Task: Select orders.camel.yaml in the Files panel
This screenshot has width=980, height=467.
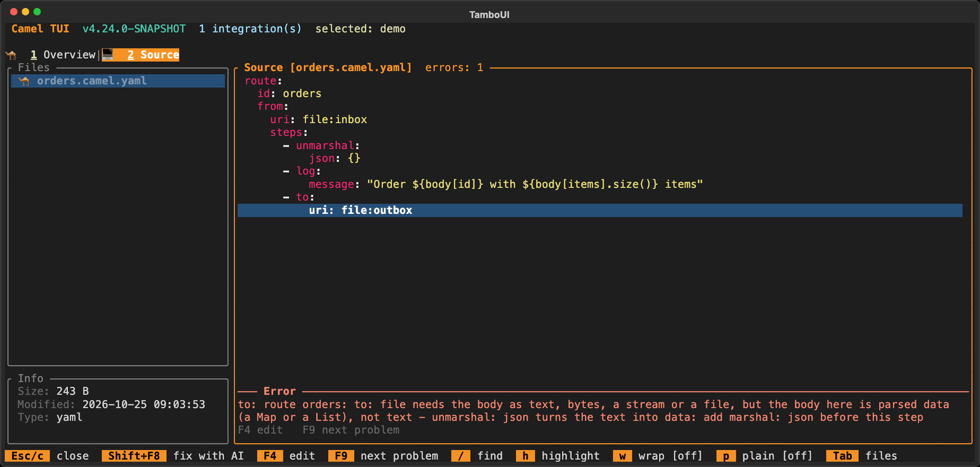Action: pyautogui.click(x=118, y=81)
